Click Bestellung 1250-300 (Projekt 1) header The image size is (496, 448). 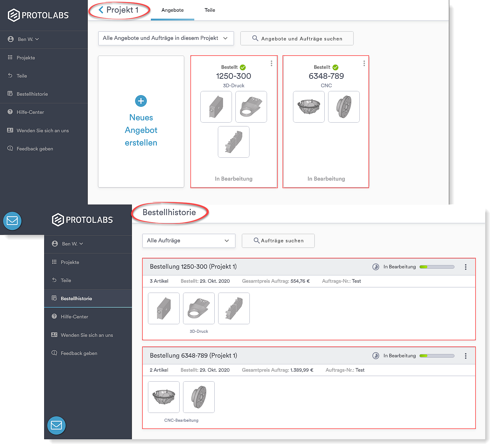[x=193, y=267]
